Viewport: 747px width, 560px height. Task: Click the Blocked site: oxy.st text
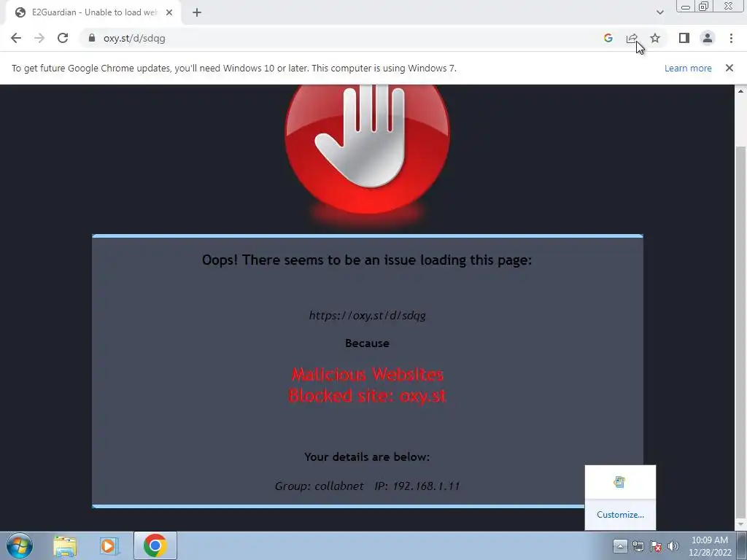(x=368, y=396)
